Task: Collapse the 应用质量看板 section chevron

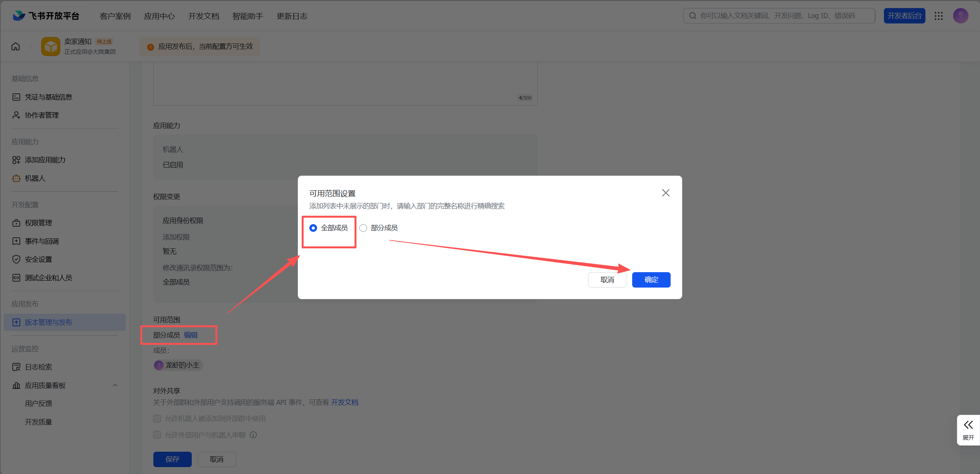Action: (115, 385)
